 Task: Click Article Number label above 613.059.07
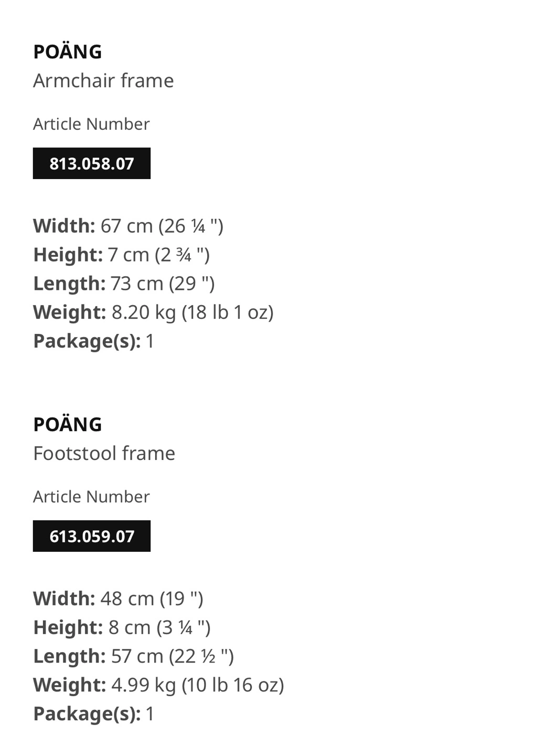click(91, 497)
